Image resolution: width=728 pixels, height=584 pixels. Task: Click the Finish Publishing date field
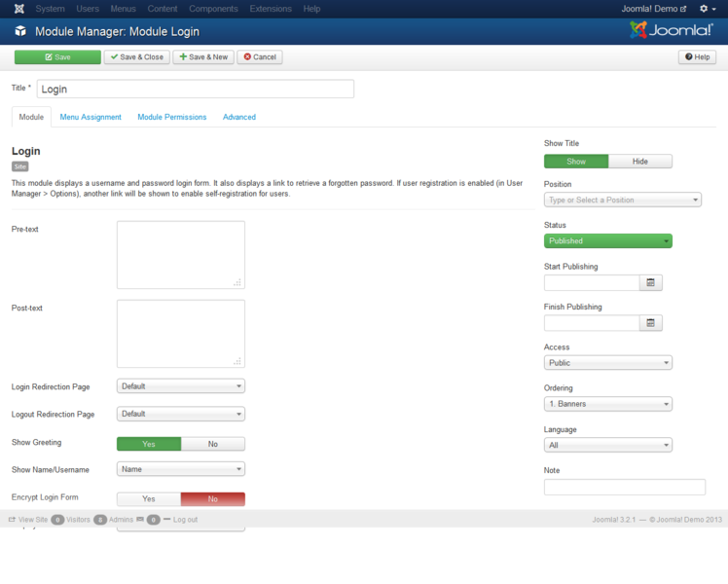pos(592,323)
